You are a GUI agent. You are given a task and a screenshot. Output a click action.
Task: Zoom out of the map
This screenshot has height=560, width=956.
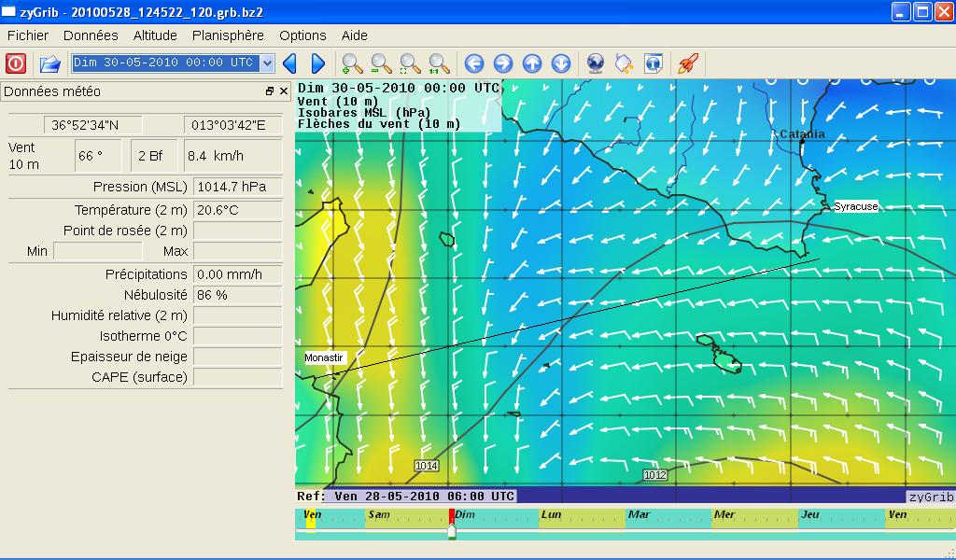coord(381,63)
